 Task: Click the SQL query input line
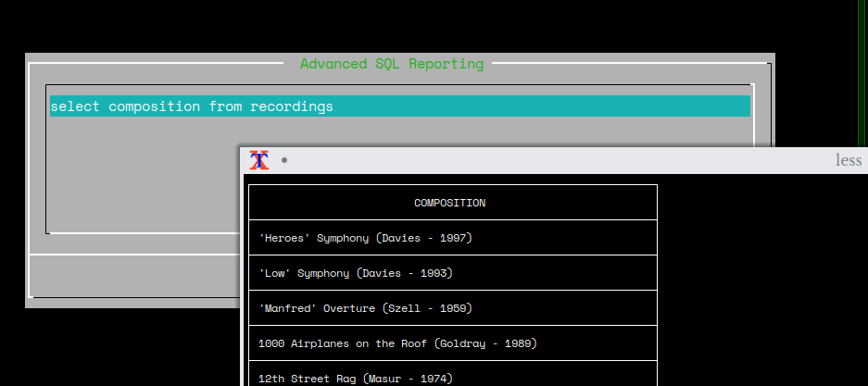(x=400, y=106)
